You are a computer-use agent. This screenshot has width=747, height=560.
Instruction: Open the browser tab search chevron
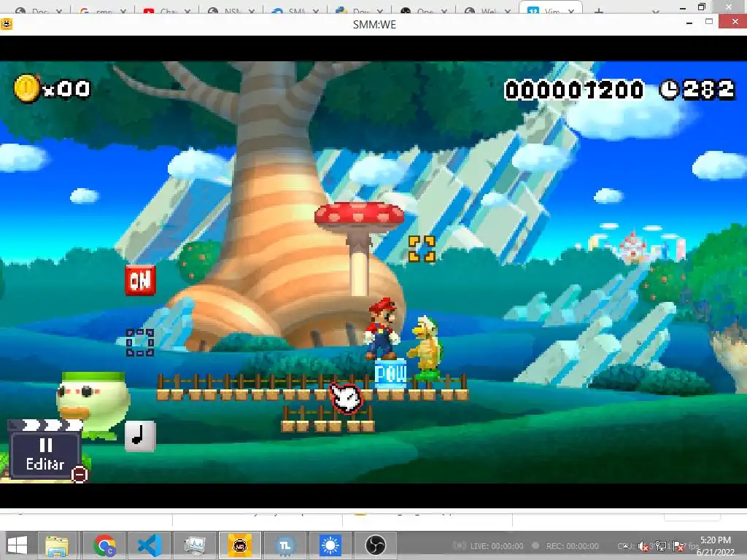pyautogui.click(x=656, y=10)
